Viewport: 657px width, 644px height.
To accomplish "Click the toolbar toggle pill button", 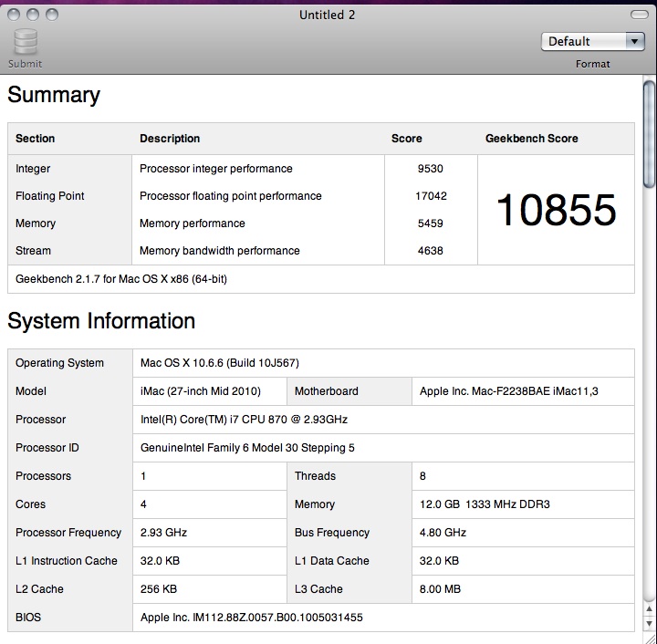I will [639, 15].
